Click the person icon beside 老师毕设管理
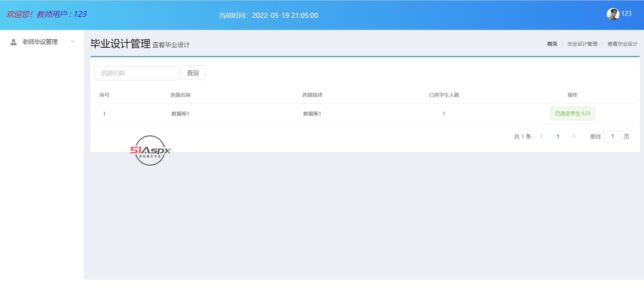644x303 pixels. click(13, 42)
